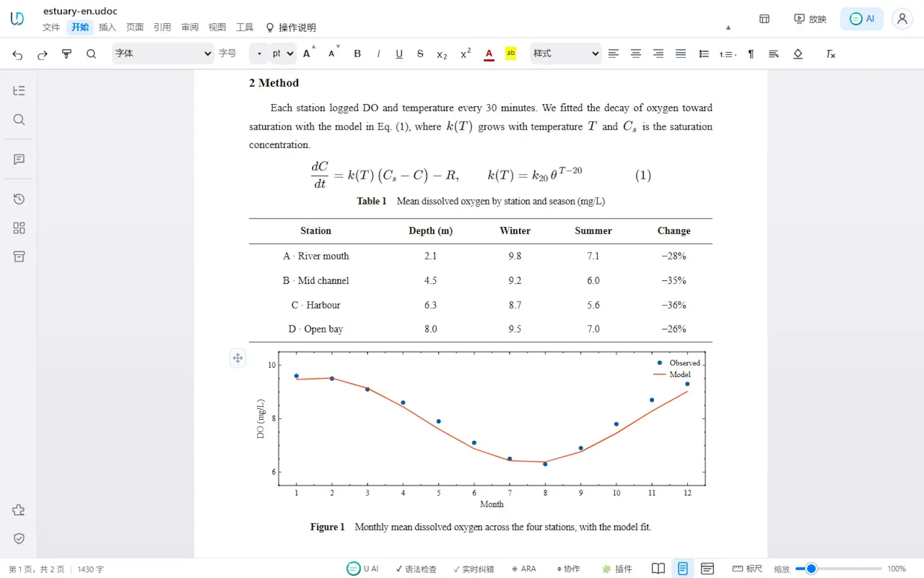The height and width of the screenshot is (578, 924).
Task: Click the redo arrow icon
Action: 42,54
